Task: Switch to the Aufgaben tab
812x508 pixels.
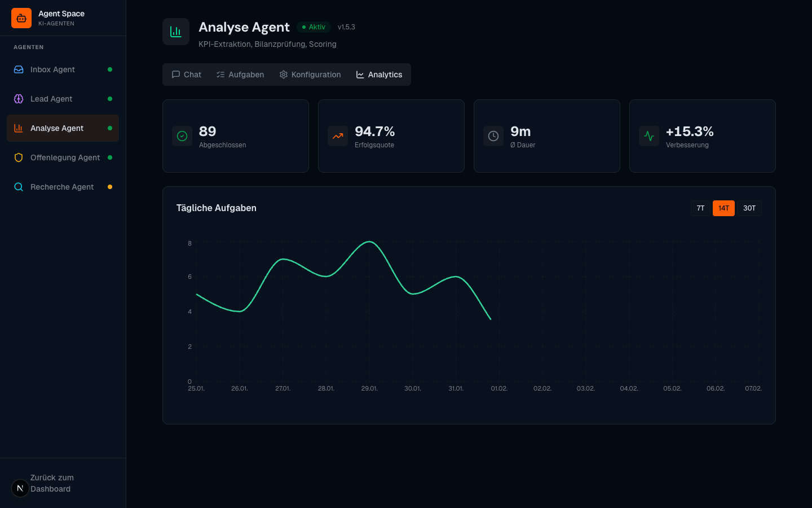Action: tap(240, 75)
